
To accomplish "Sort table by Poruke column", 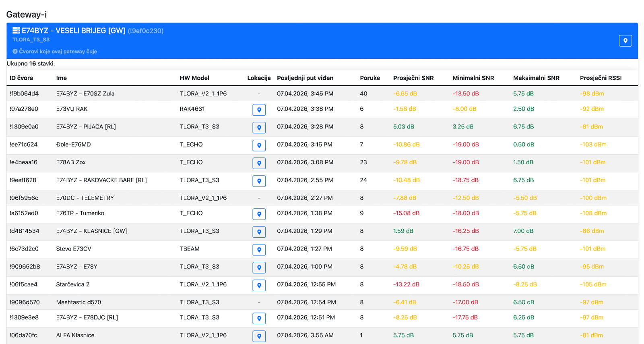I will [369, 78].
